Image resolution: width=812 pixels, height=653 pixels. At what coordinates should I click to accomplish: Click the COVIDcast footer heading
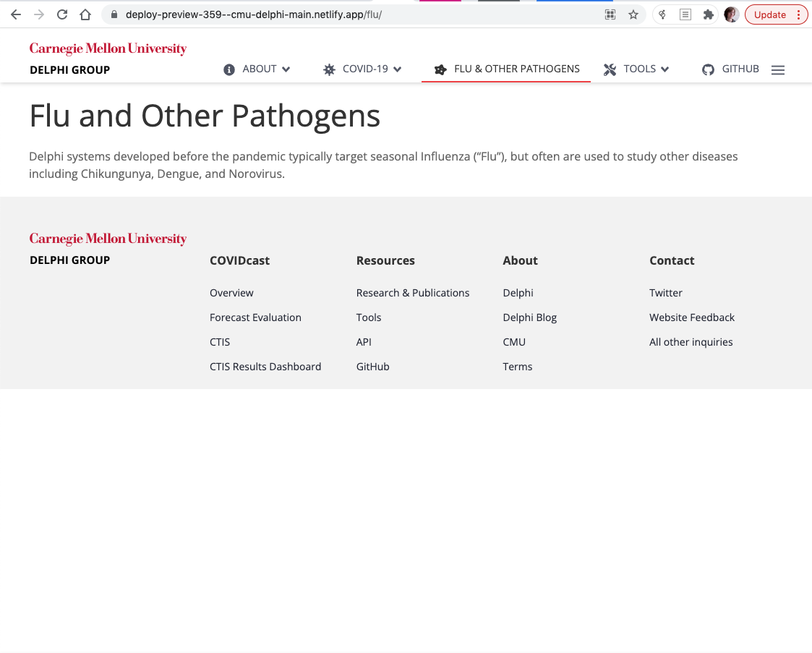240,260
